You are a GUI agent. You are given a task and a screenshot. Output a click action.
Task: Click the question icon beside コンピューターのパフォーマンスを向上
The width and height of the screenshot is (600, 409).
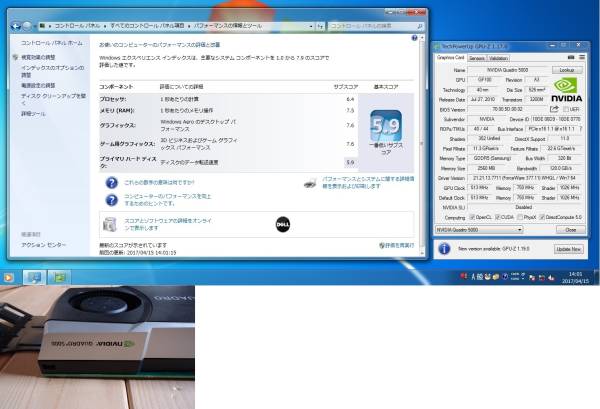112,200
